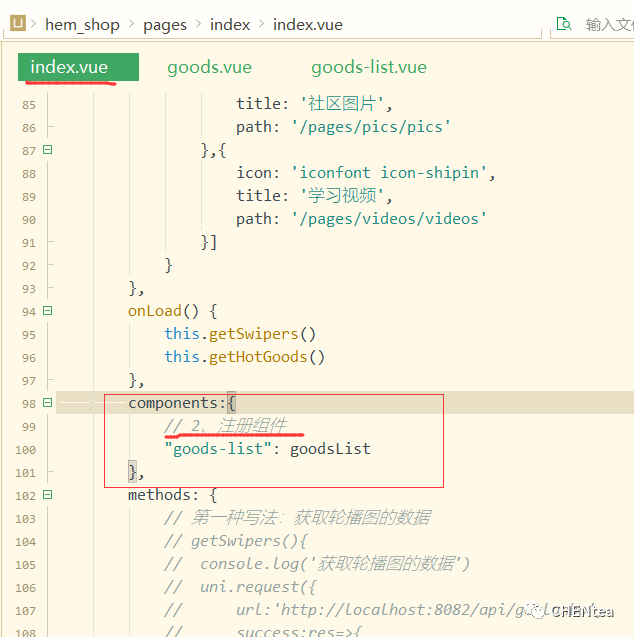This screenshot has width=634, height=637.
Task: Click line number 95 in the gutter
Action: 27,334
